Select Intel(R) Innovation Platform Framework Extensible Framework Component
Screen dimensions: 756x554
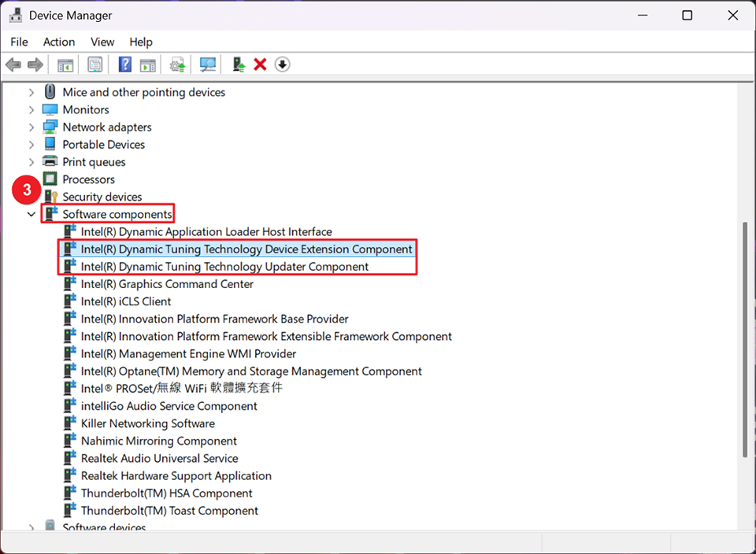point(266,336)
